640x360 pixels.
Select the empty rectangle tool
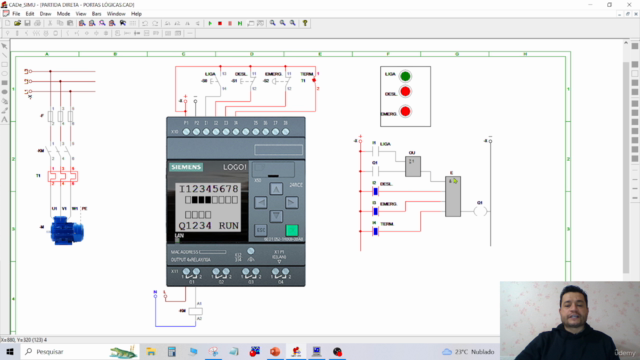click(x=4, y=64)
